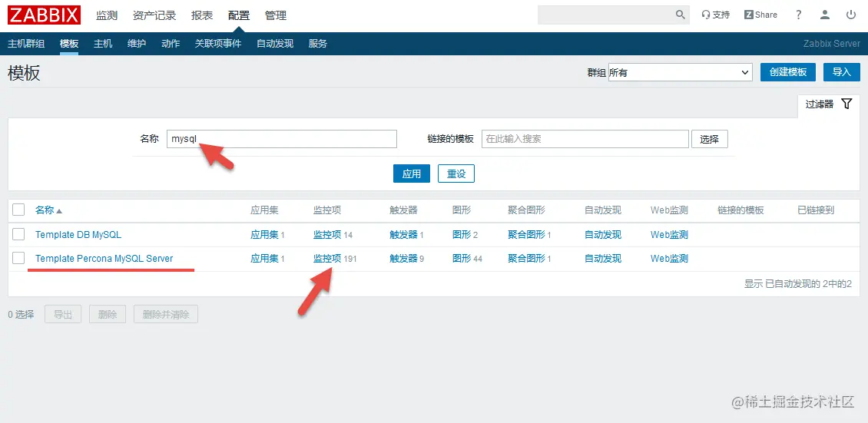Open the 监测 menu

107,15
